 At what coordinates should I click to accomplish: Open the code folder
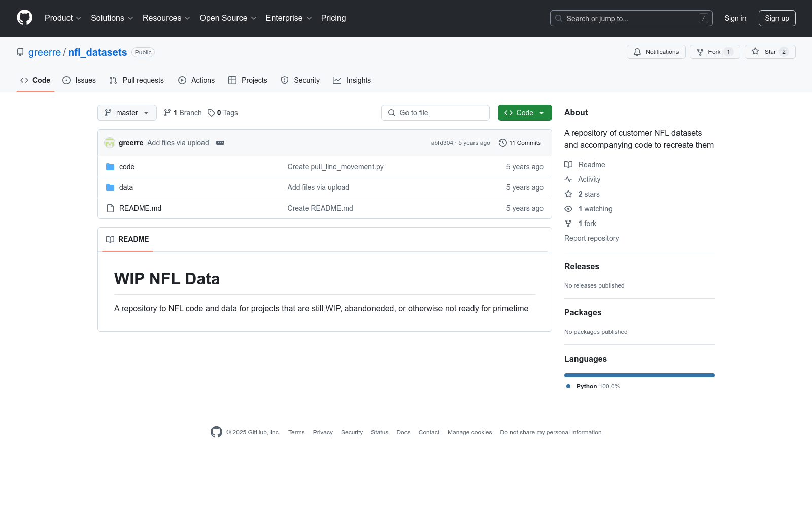point(127,167)
